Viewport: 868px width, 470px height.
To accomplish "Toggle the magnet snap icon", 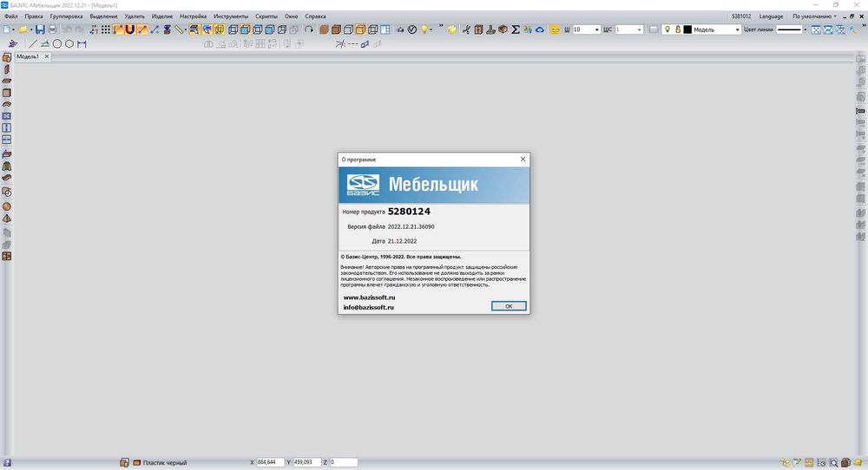I will [x=129, y=29].
